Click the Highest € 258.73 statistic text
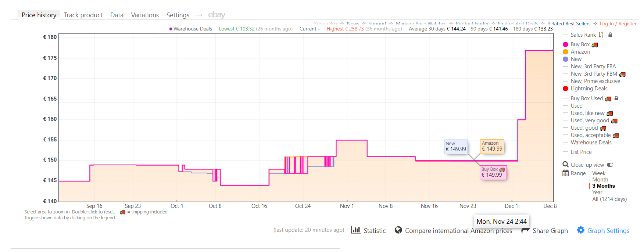Image resolution: width=644 pixels, height=252 pixels. (x=345, y=29)
